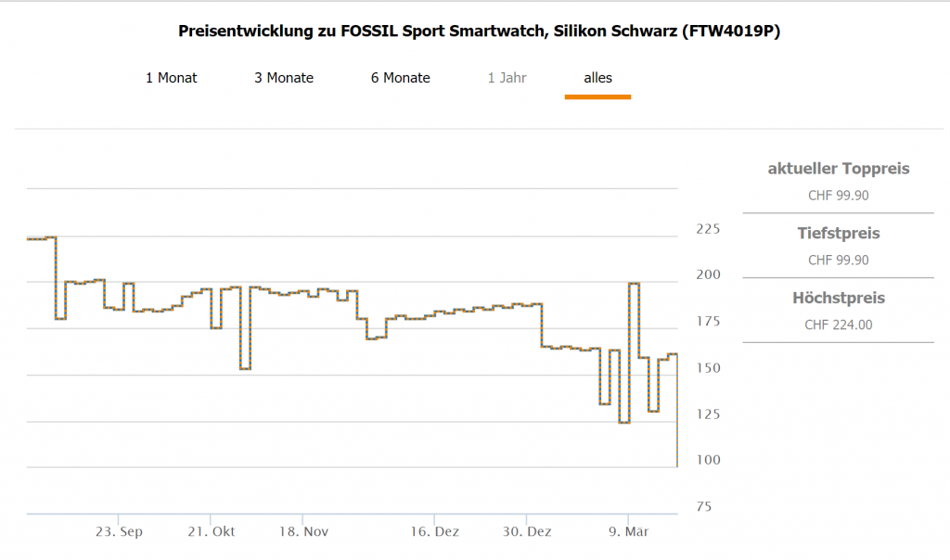
Task: Click the 9. Mär date axis label
Action: tap(627, 532)
